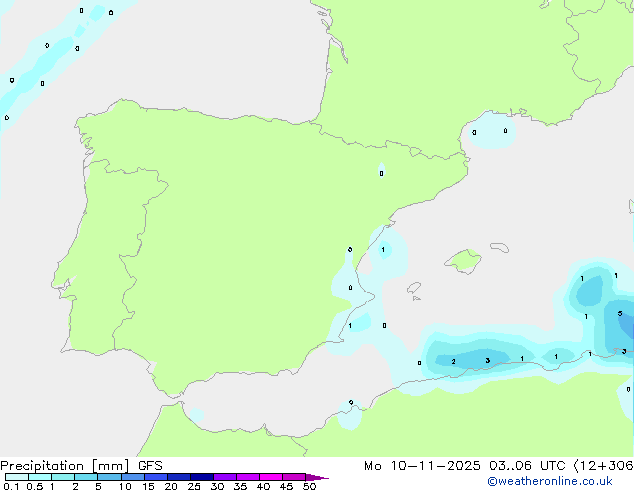Viewport: 634px width, 490px height.
Task: Click the legend tick label '45'
Action: point(286,486)
